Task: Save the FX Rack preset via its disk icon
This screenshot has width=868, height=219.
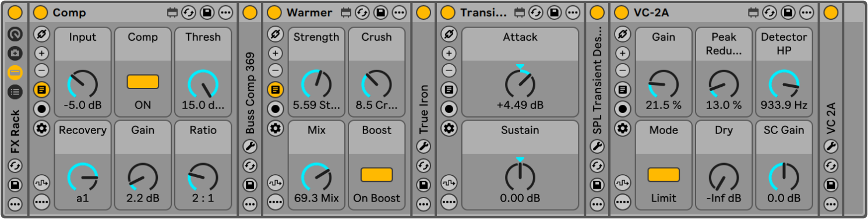Action: [15, 185]
